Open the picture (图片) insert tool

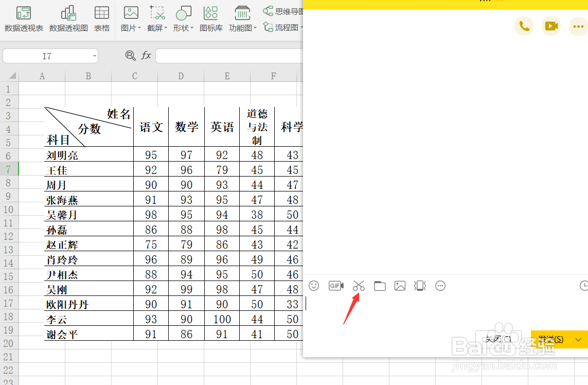[131, 19]
